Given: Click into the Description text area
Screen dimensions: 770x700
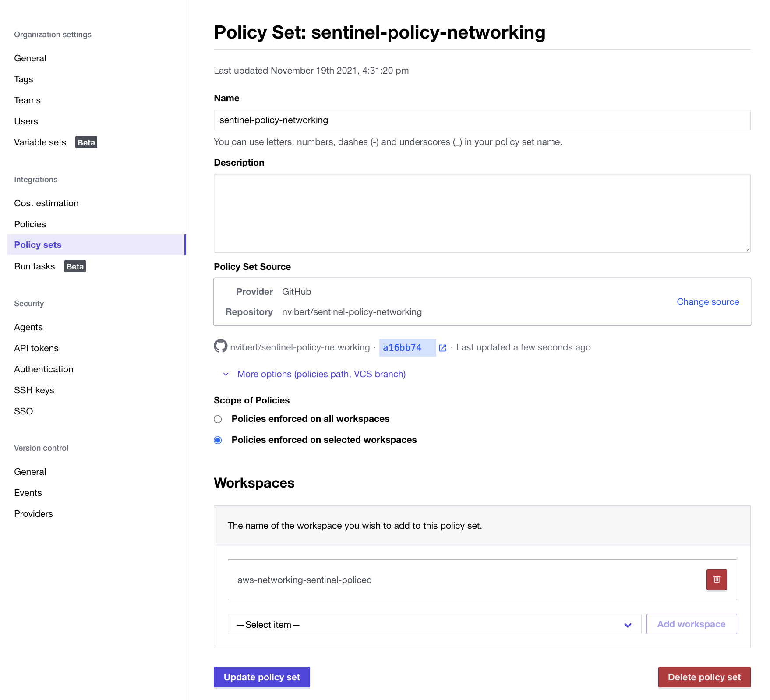Looking at the screenshot, I should click(x=482, y=213).
